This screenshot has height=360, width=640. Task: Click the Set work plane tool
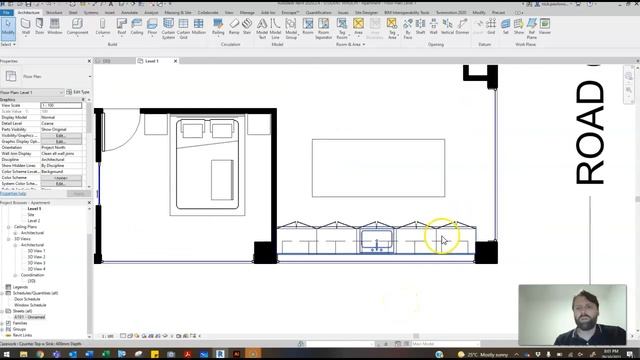point(506,27)
